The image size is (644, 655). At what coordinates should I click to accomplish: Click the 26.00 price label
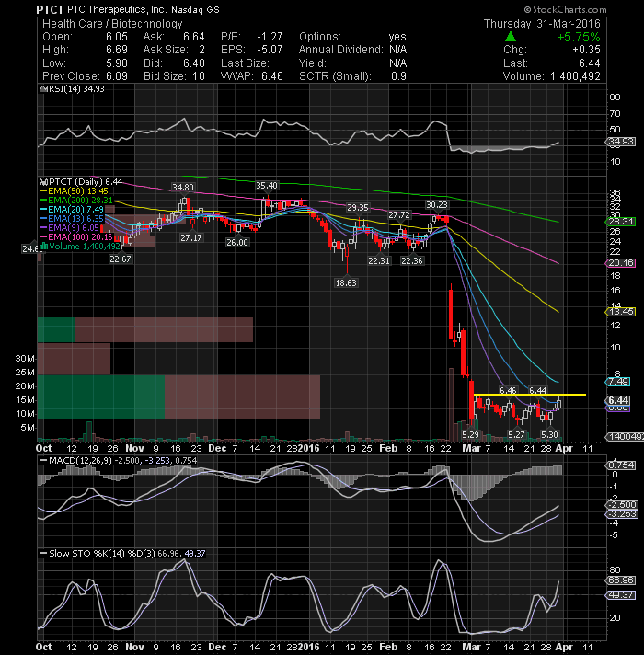[237, 242]
